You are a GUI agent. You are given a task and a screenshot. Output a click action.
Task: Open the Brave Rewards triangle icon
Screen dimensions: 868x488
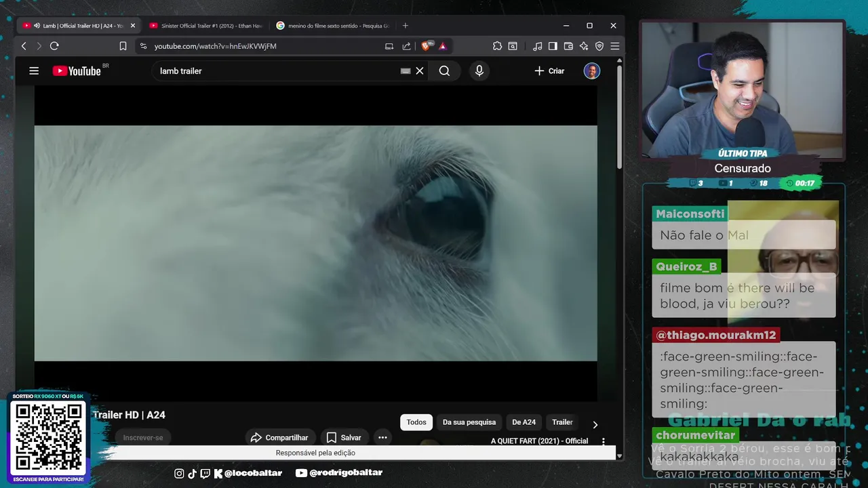pos(442,46)
